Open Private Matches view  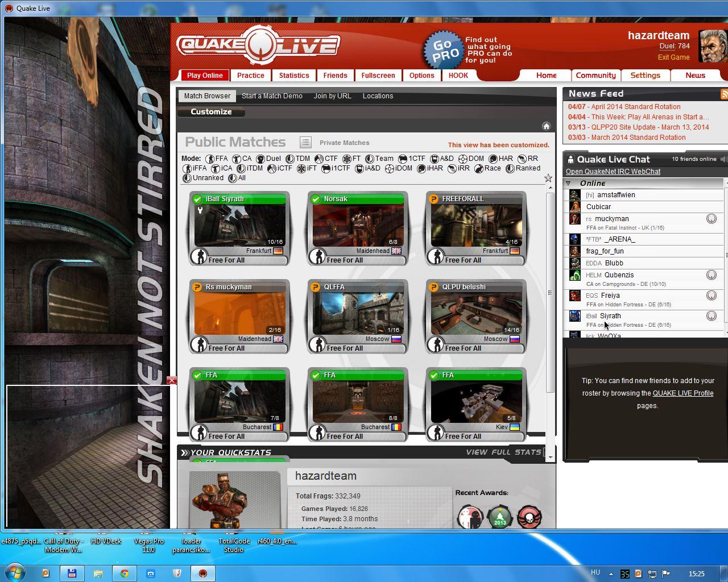pyautogui.click(x=344, y=143)
